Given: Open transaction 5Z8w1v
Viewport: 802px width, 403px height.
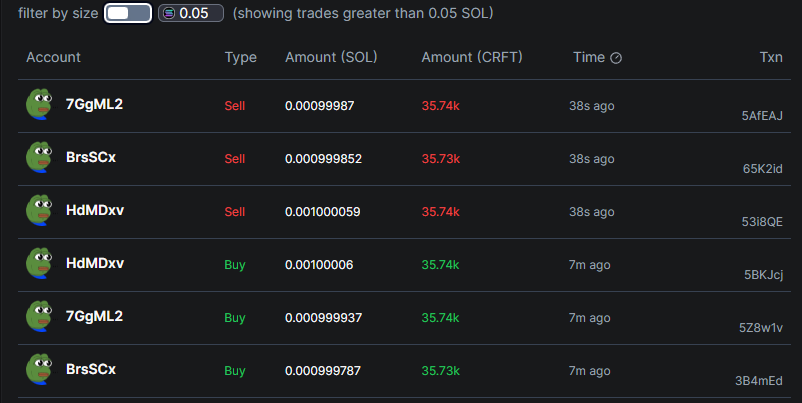Looking at the screenshot, I should pos(762,328).
